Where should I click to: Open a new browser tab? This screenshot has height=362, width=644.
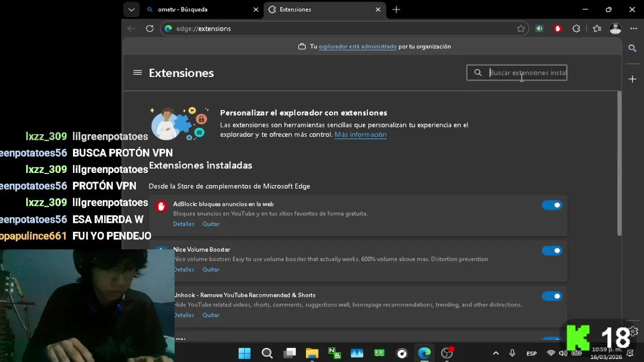click(x=396, y=10)
